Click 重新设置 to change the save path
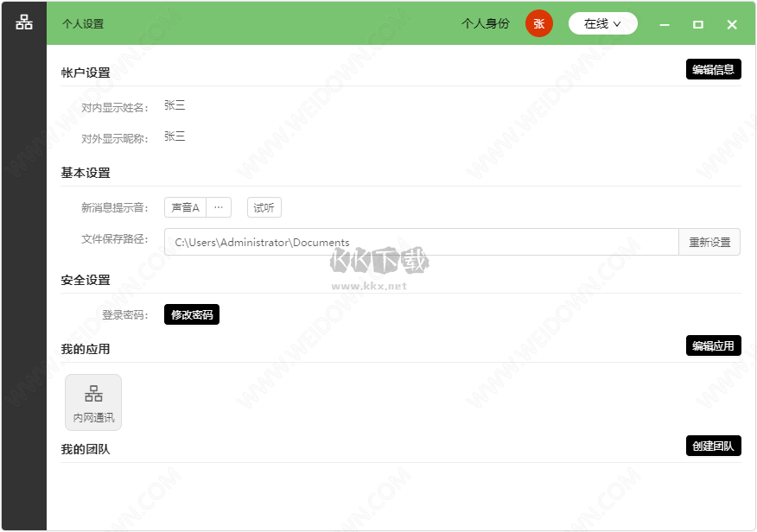The image size is (757, 532). [711, 242]
